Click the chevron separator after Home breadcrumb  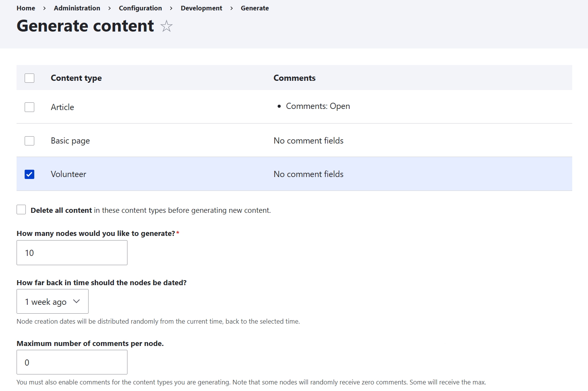(44, 8)
